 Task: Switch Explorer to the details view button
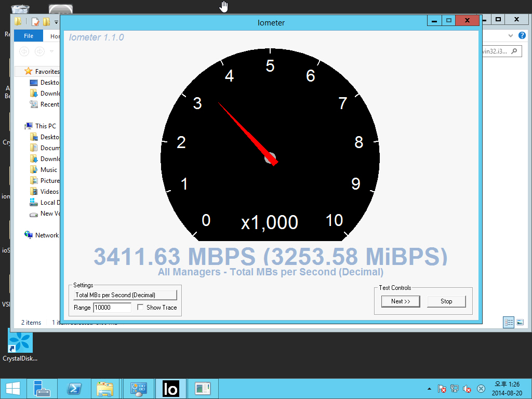pos(509,322)
